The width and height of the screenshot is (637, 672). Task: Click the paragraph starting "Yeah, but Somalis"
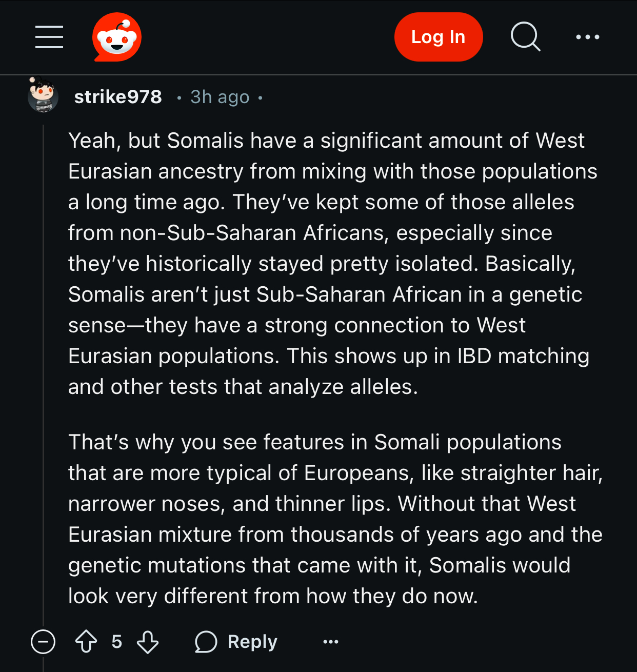coord(328,263)
